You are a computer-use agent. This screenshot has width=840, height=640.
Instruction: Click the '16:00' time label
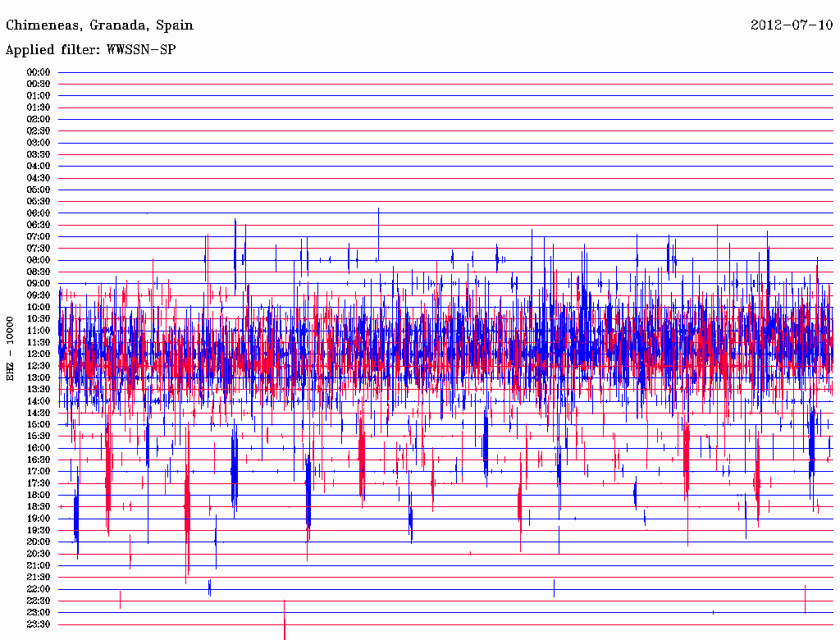point(38,448)
